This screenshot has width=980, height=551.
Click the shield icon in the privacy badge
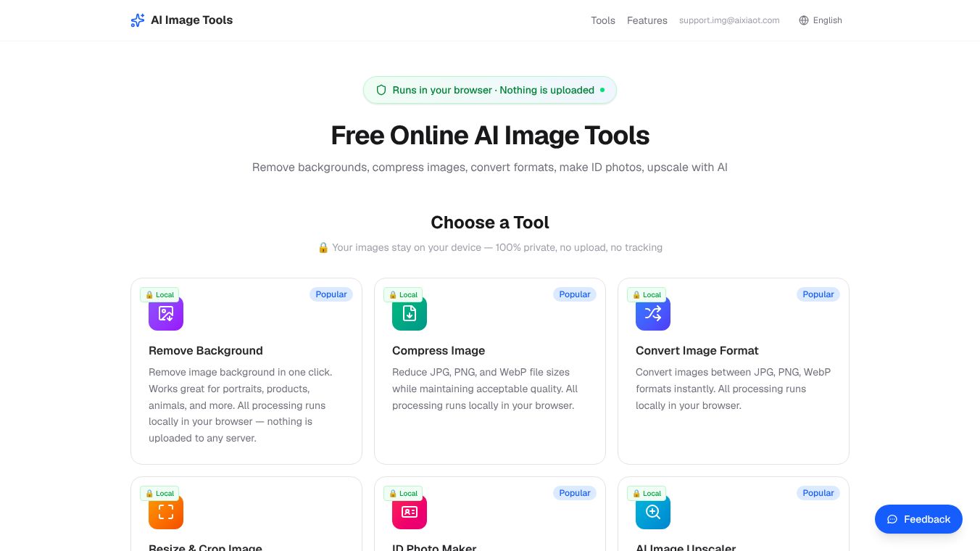coord(381,90)
